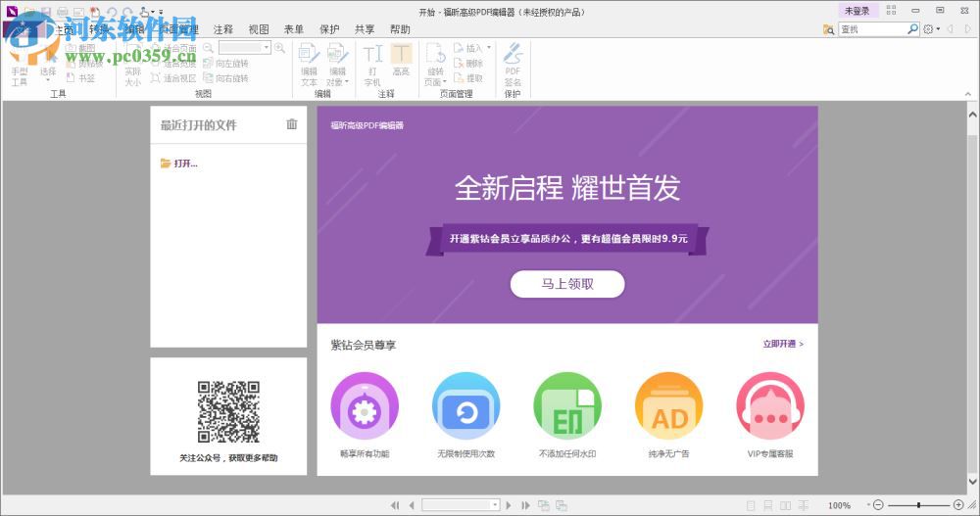Go to last page in status bar
The width and height of the screenshot is (980, 516).
pyautogui.click(x=525, y=505)
